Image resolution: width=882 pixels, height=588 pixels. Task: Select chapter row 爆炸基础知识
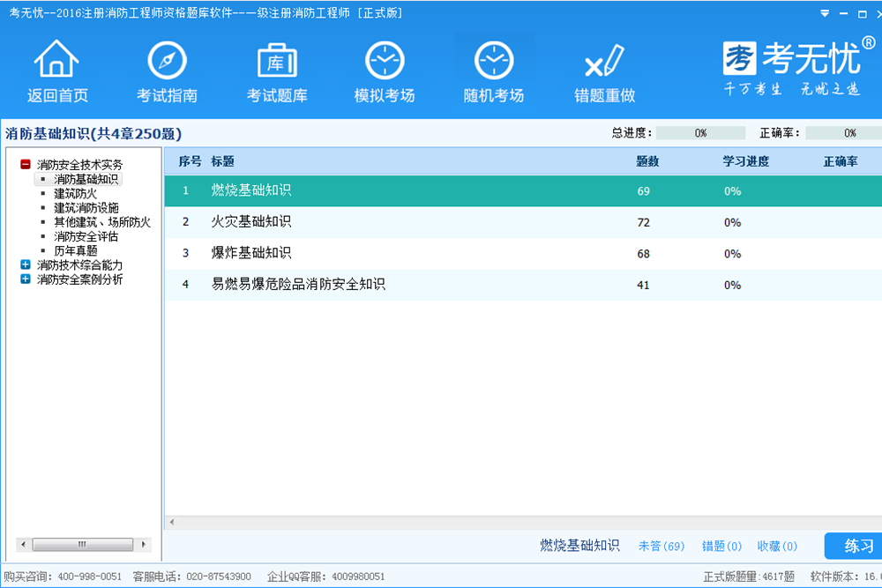523,254
